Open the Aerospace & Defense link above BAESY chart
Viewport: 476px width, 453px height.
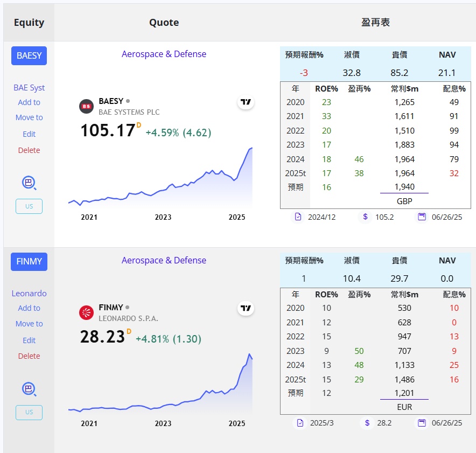pos(164,54)
